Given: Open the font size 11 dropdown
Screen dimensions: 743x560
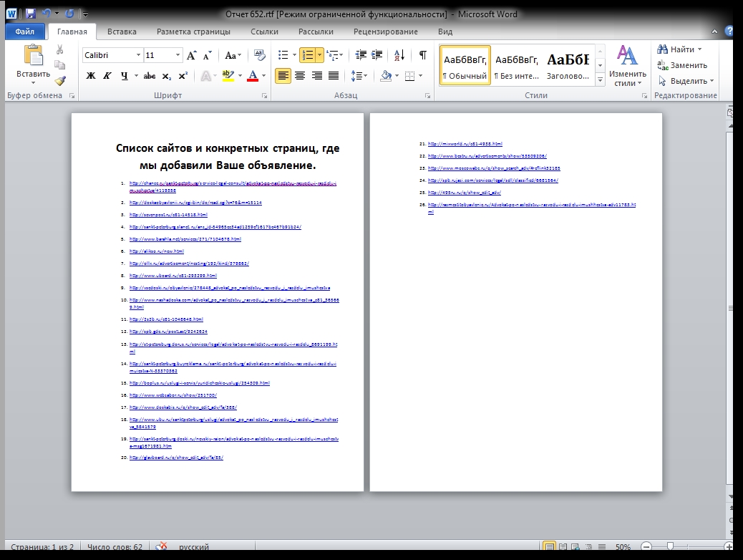Looking at the screenshot, I should pos(178,55).
